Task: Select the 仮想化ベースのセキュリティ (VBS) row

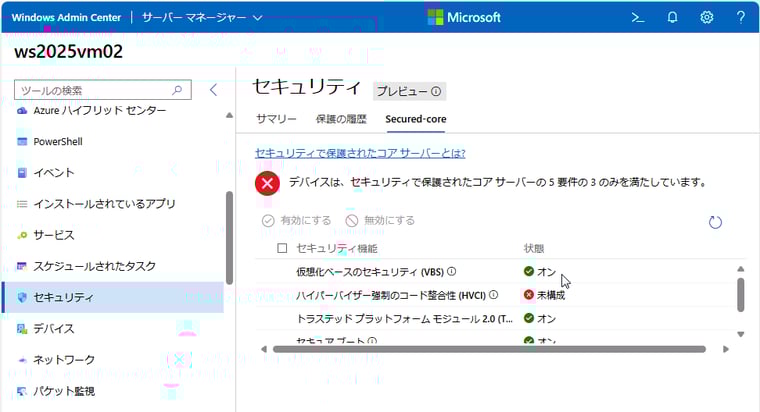Action: [494, 271]
